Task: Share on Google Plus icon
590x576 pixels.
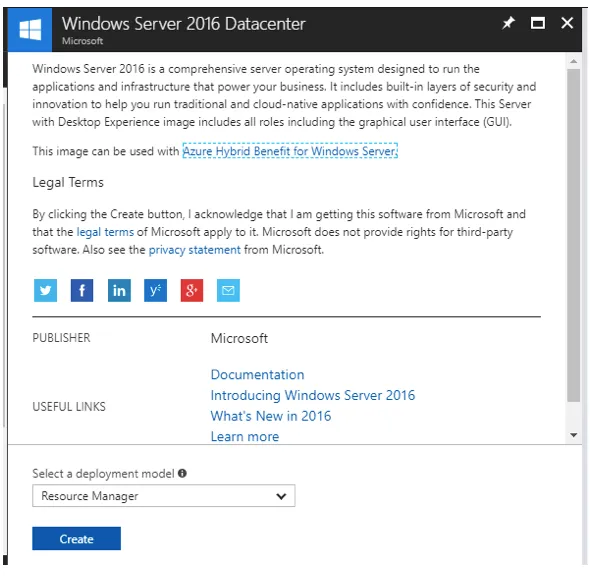Action: click(x=192, y=290)
